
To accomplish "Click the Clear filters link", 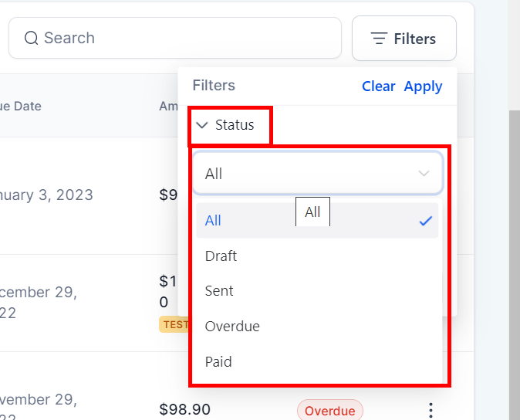I will click(x=378, y=86).
